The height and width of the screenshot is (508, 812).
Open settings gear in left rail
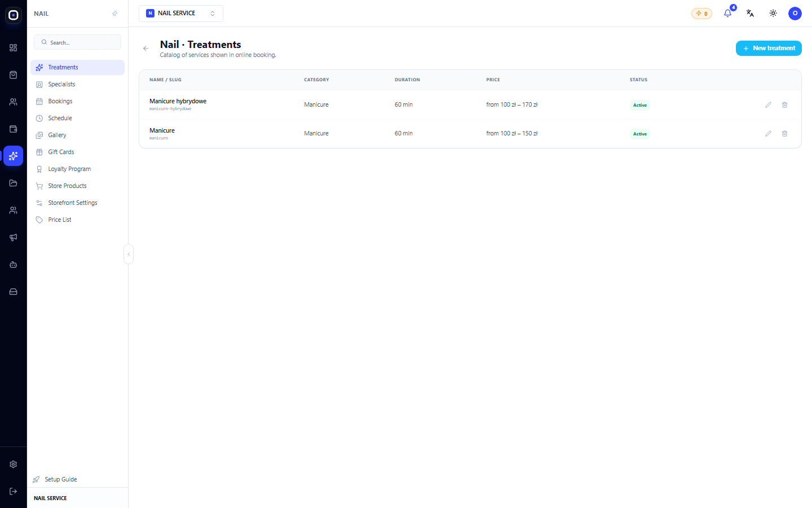click(13, 465)
